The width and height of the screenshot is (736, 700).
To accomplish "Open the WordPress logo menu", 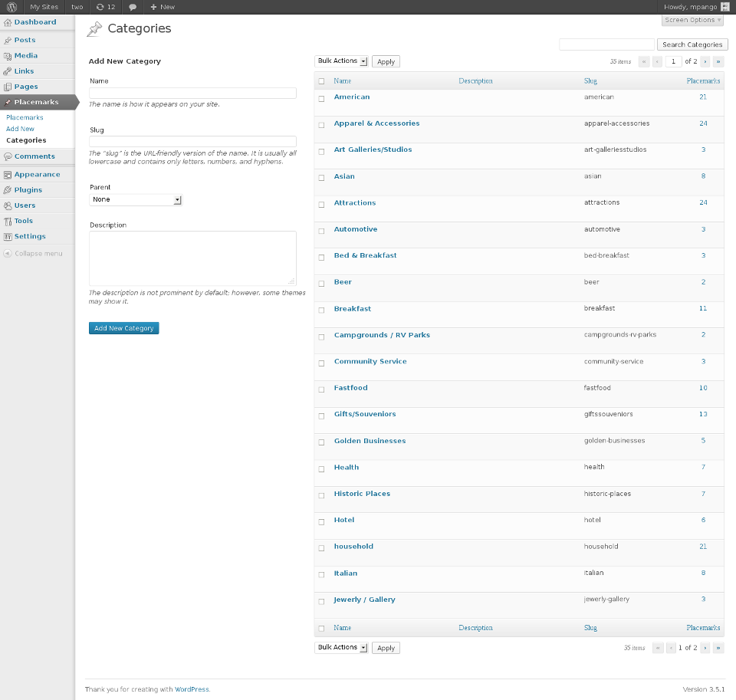I will coord(11,7).
